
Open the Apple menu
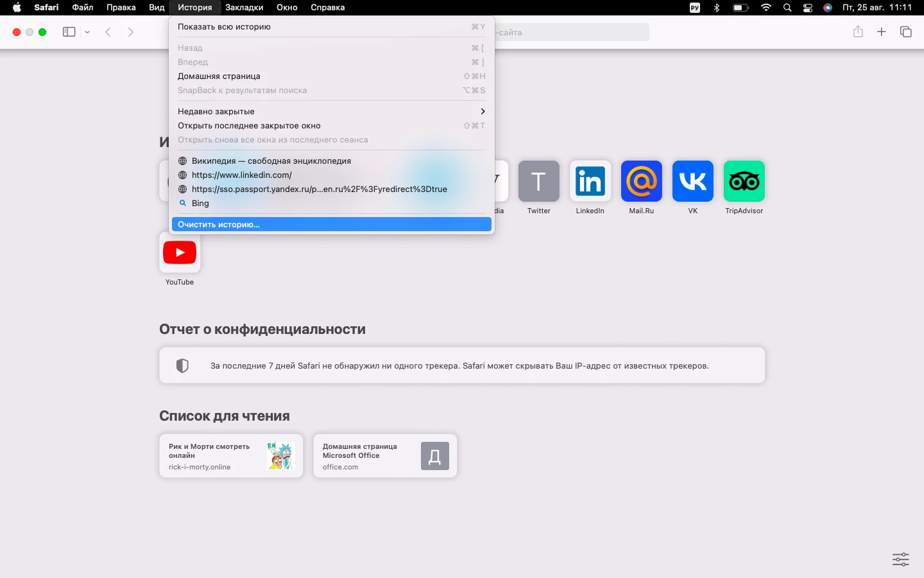tap(17, 8)
